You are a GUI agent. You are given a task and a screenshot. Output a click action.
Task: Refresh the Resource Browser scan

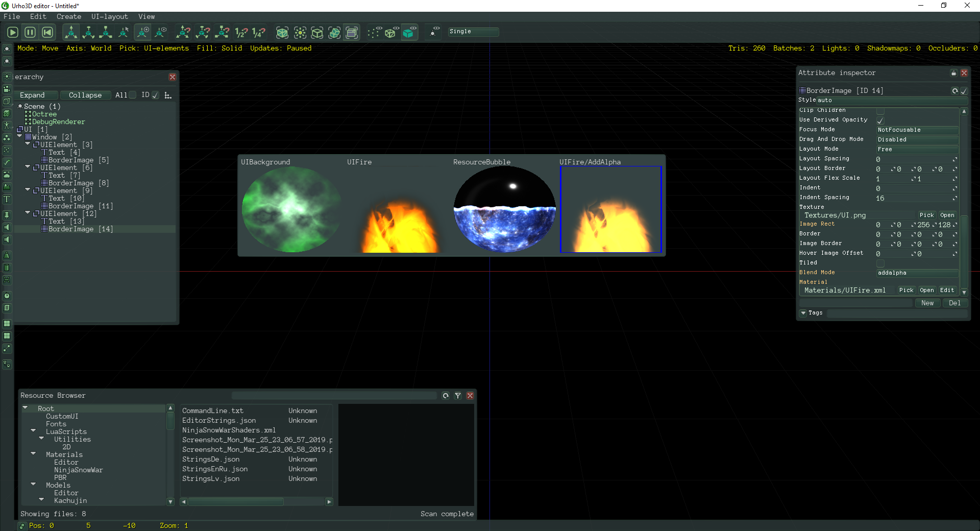coord(446,396)
